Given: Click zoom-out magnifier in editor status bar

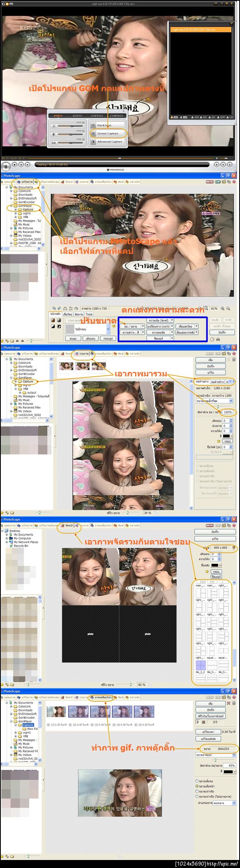Looking at the screenshot, I should pos(228,309).
